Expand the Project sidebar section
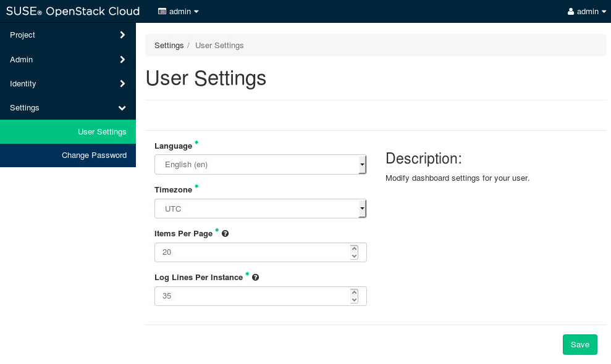This screenshot has height=364, width=611. pos(67,35)
